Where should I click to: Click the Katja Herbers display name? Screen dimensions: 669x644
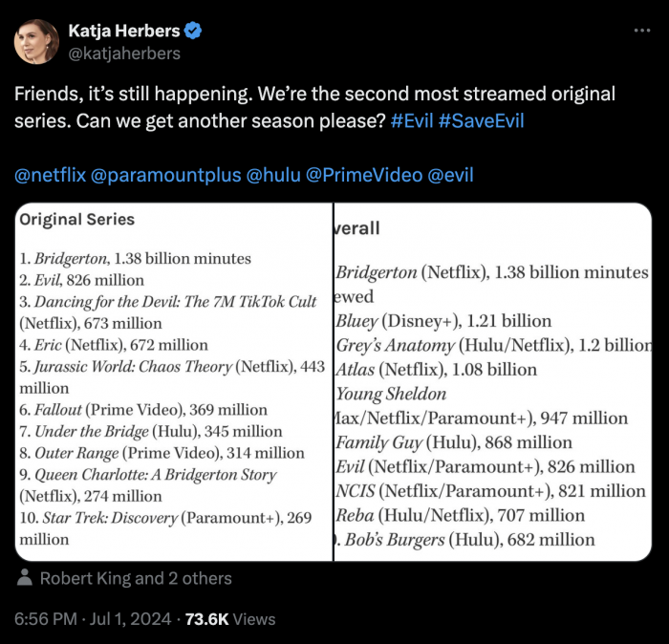124,31
